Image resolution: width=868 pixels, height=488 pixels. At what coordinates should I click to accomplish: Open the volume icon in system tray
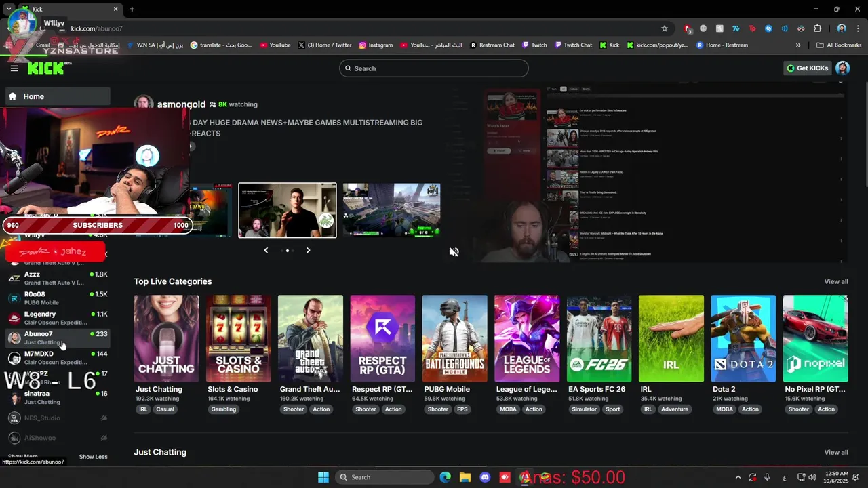click(x=814, y=477)
